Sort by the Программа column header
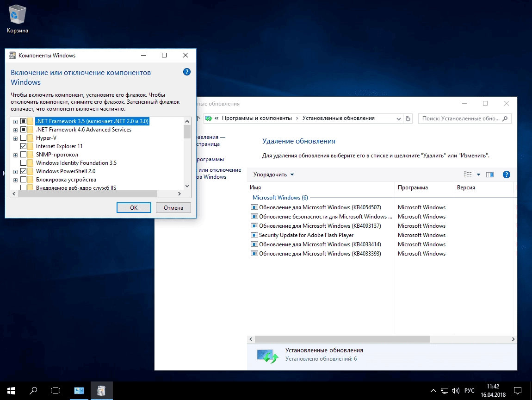This screenshot has width=532, height=400. tap(424, 187)
